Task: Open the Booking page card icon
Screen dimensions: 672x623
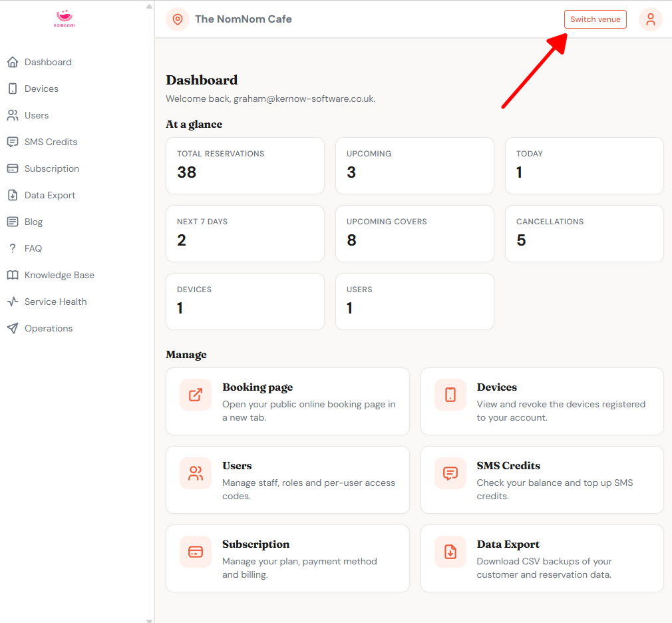Action: pos(196,395)
